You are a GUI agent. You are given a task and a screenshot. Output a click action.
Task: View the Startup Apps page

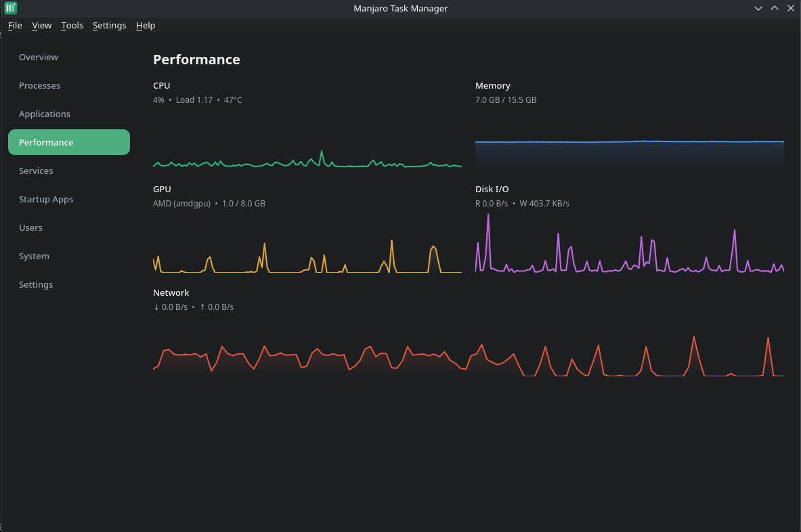click(69, 199)
